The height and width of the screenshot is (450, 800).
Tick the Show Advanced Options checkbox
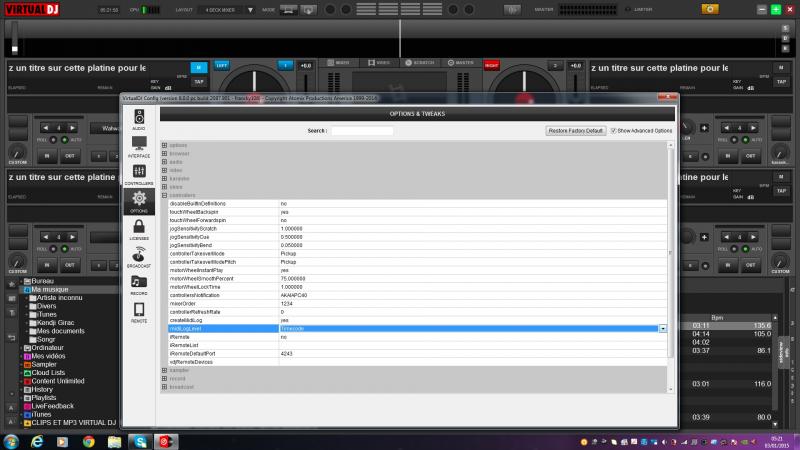pos(614,131)
